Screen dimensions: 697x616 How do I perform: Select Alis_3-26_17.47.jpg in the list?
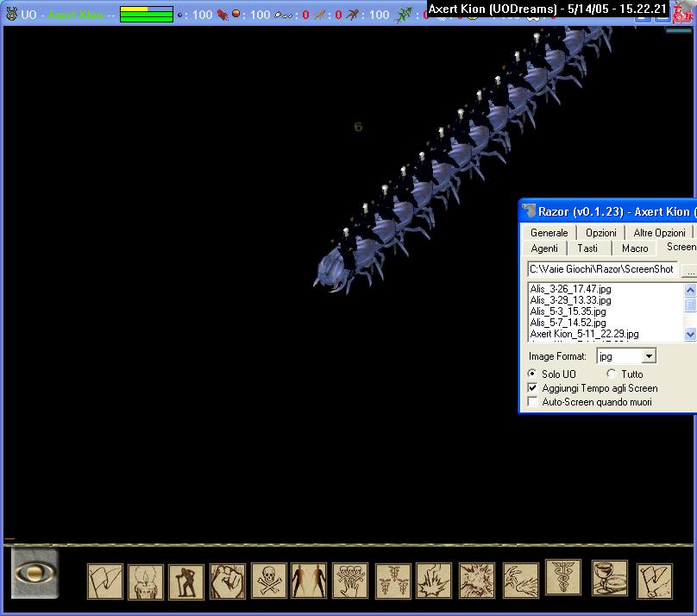[x=570, y=288]
